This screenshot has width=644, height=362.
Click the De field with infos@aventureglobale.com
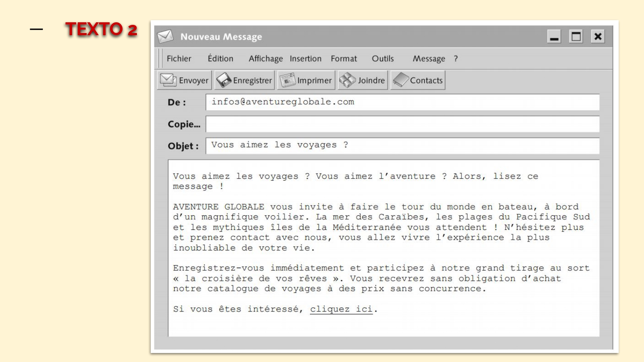tap(403, 102)
